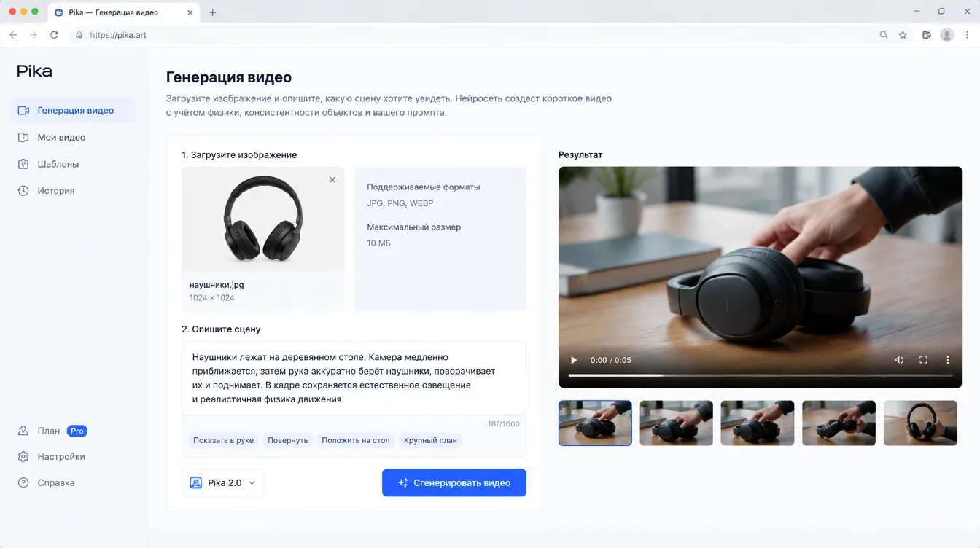Reload the pika.art page

pyautogui.click(x=54, y=35)
